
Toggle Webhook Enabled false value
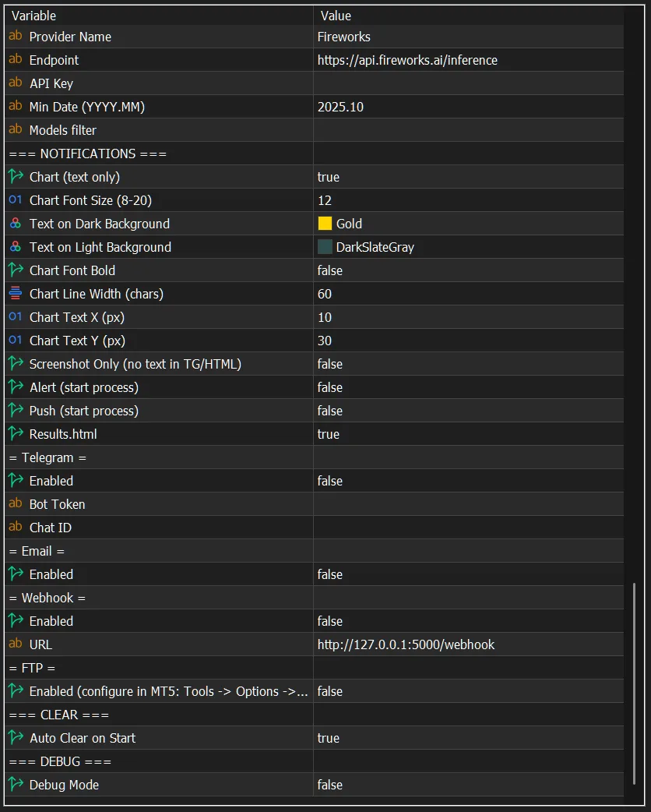coord(468,621)
